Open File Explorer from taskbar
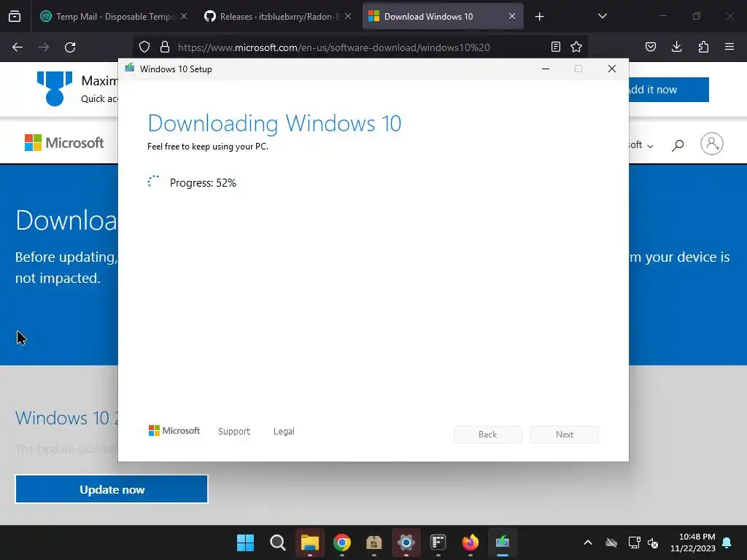The height and width of the screenshot is (560, 747). tap(309, 542)
